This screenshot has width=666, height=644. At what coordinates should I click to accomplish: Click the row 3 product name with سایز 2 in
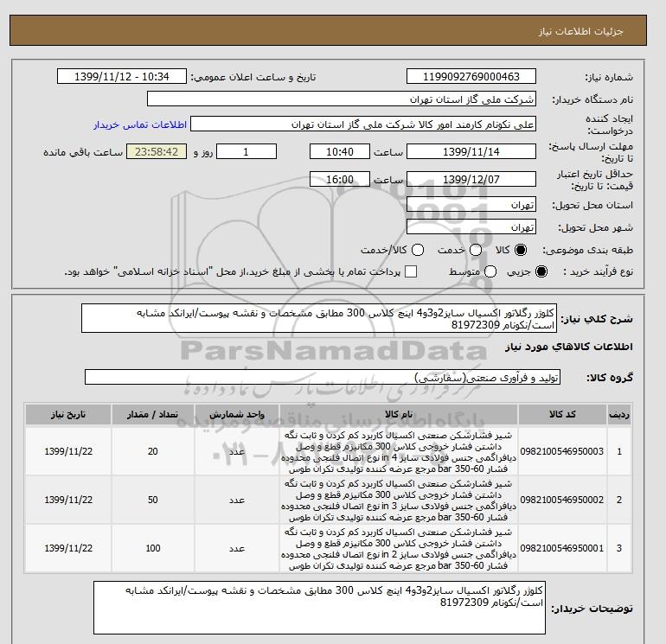(399, 549)
